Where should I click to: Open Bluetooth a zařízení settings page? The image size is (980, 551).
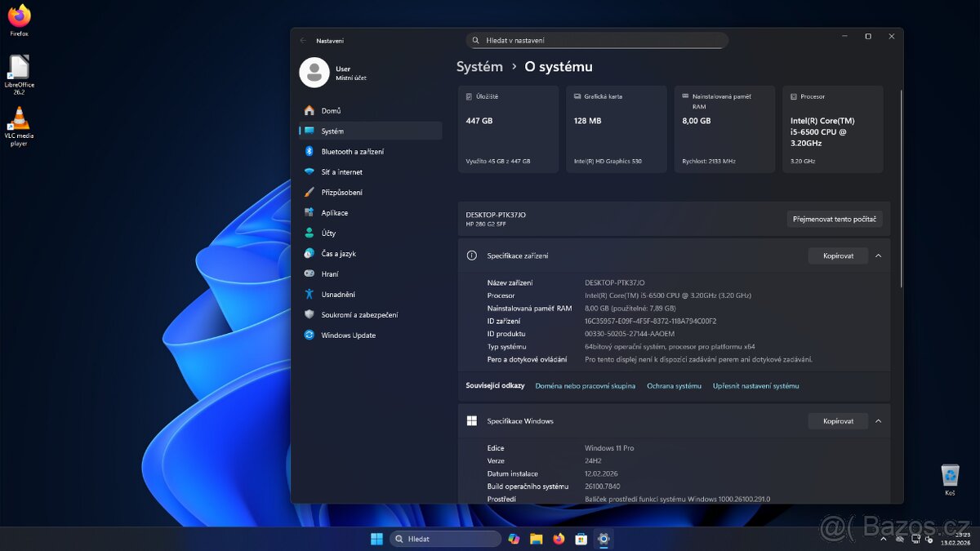352,152
